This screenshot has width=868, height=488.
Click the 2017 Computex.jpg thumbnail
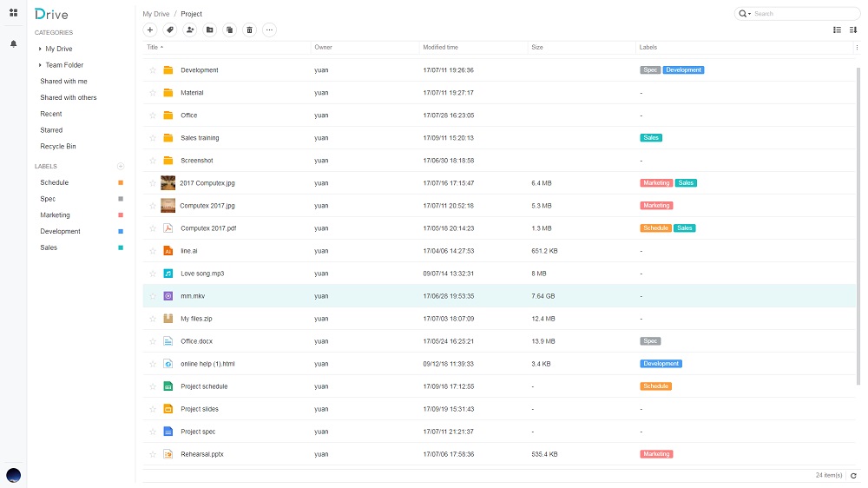tap(168, 183)
